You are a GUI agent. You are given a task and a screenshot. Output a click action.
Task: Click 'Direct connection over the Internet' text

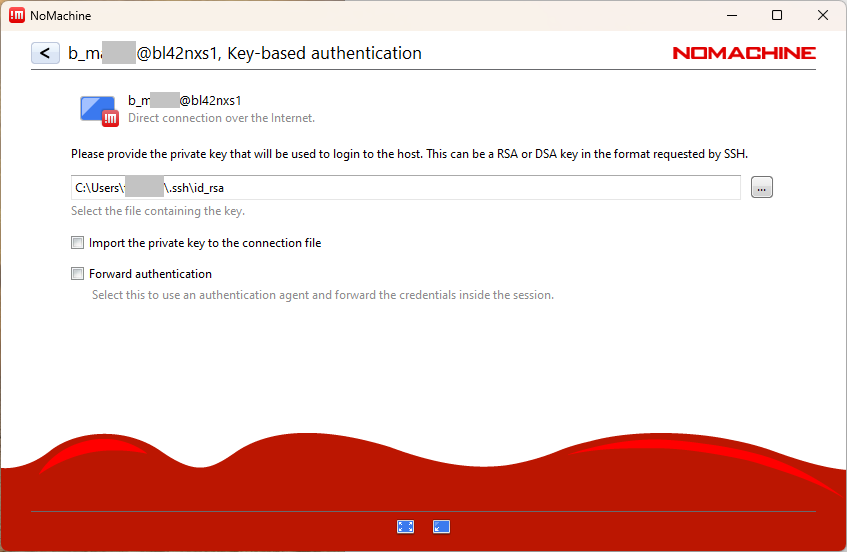click(221, 118)
